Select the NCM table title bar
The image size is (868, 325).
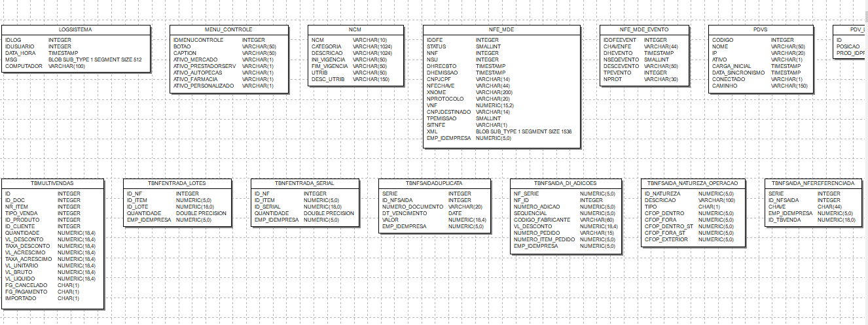(354, 30)
